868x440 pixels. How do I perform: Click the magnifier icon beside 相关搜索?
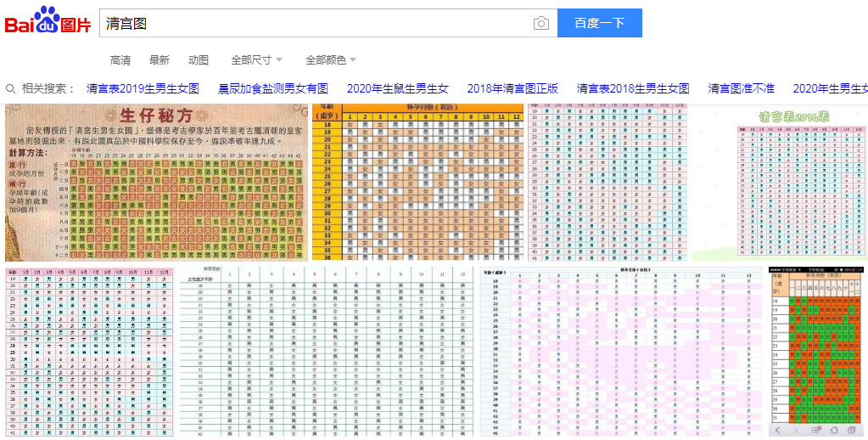pos(10,88)
